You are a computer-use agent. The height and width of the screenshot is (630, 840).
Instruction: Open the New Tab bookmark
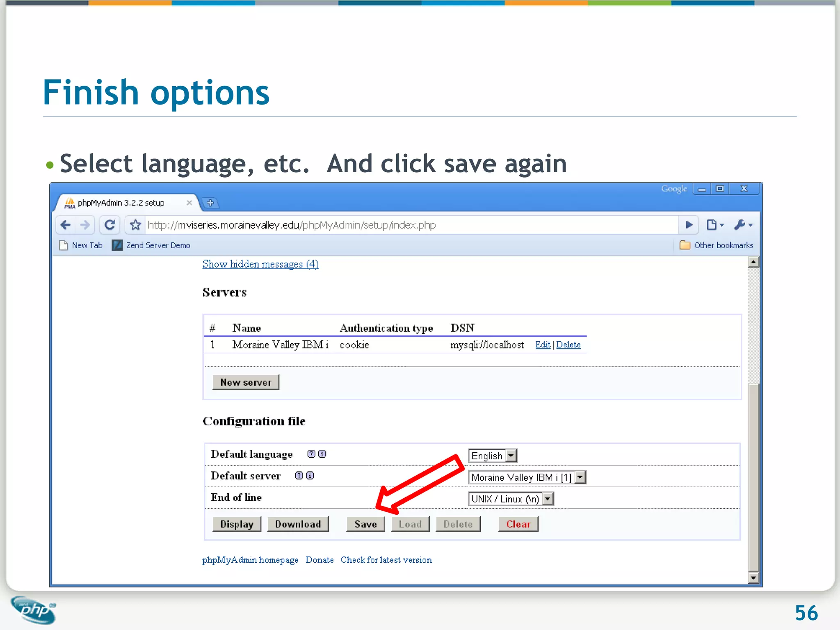click(x=81, y=245)
